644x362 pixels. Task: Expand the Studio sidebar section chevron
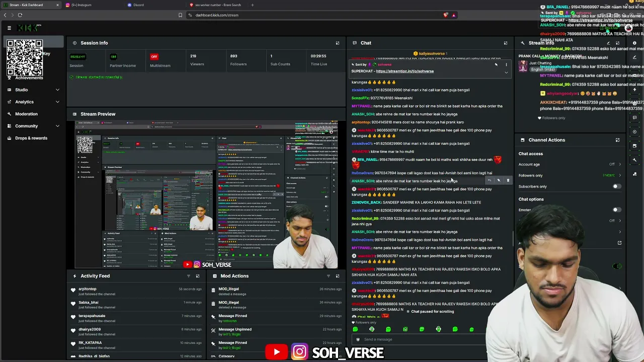[57, 90]
